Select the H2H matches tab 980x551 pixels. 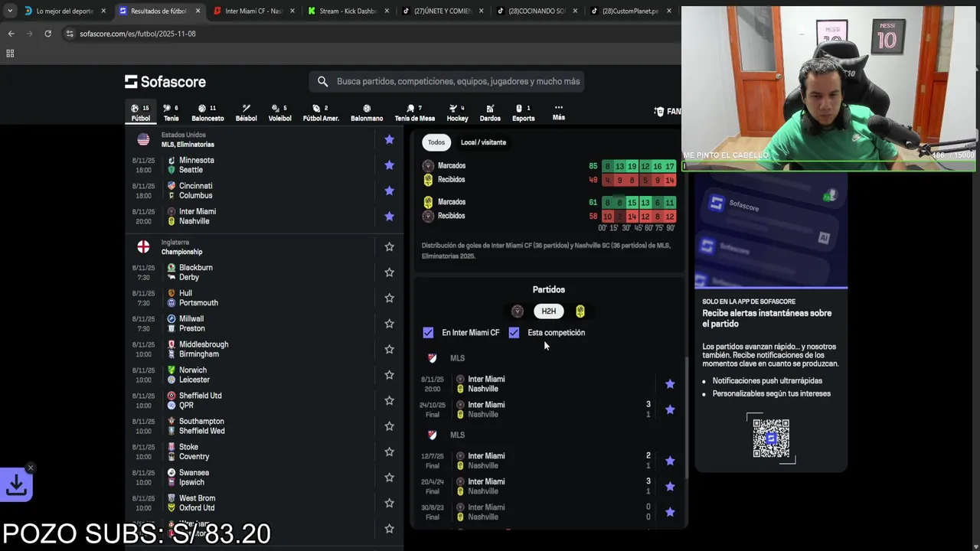tap(548, 311)
